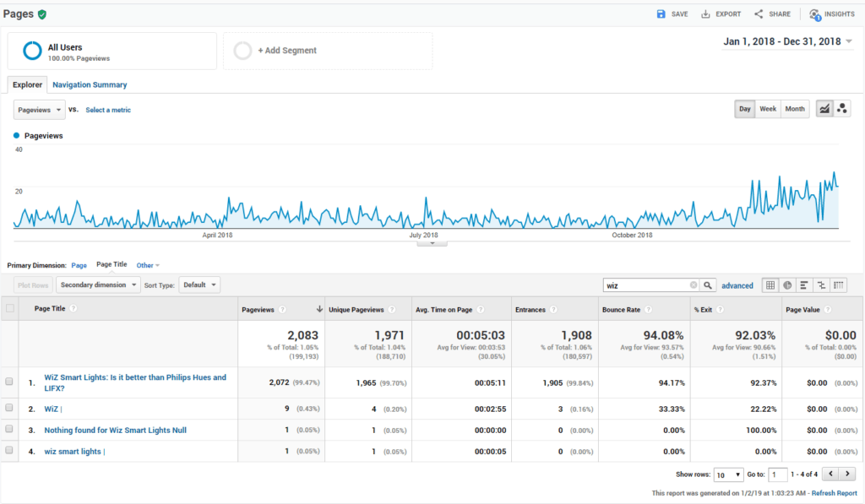Open the date range dropdown
The image size is (865, 504).
click(x=787, y=41)
